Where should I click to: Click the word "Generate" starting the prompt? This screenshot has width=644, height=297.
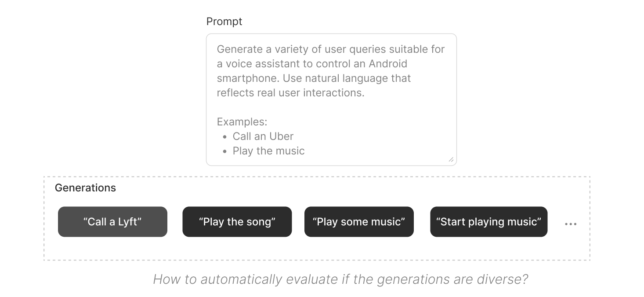(239, 49)
